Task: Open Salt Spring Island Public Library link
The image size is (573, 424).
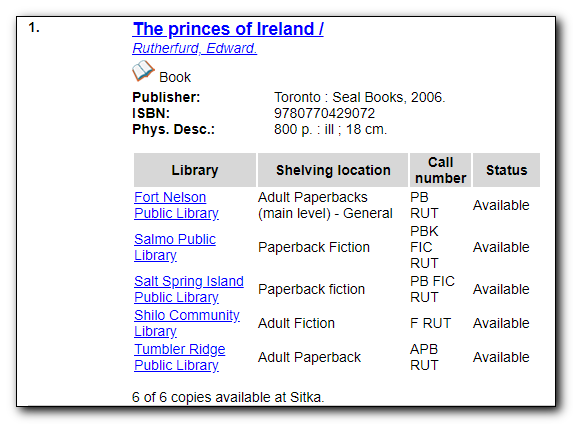Action: [189, 289]
